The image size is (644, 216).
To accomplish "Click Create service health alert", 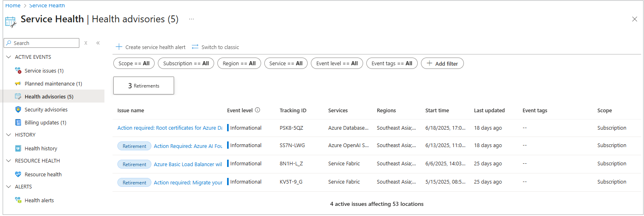I will pyautogui.click(x=151, y=47).
